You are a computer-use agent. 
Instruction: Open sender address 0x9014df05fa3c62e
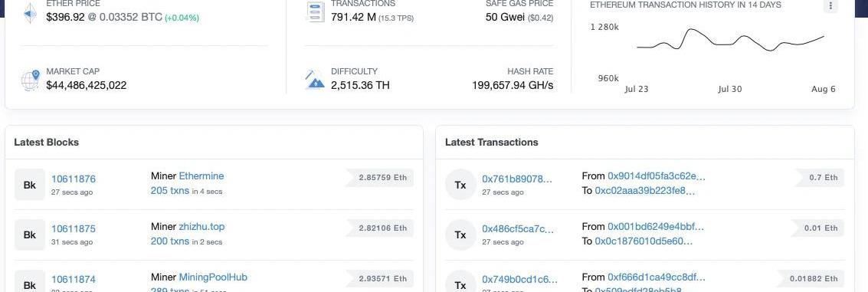point(657,176)
